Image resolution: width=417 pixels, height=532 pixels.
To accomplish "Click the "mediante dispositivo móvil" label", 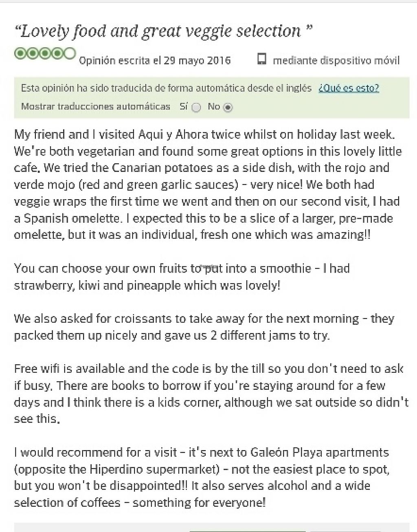I will coord(336,61).
